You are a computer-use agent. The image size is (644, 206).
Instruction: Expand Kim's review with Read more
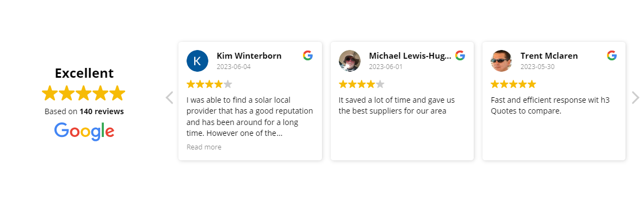[x=204, y=147]
